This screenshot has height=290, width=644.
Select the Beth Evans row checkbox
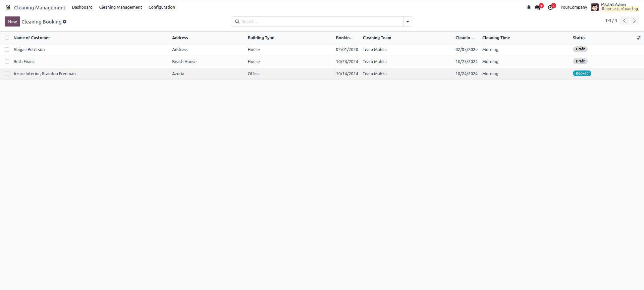pos(7,61)
